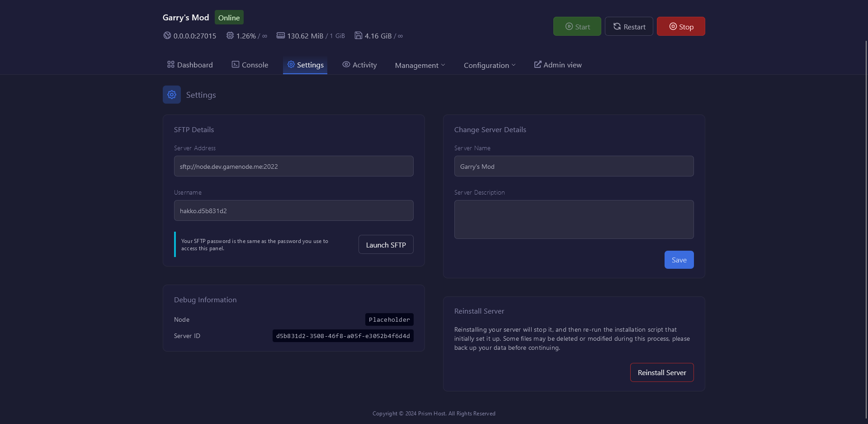Switch to the Settings tab
The height and width of the screenshot is (424, 868).
pos(305,65)
